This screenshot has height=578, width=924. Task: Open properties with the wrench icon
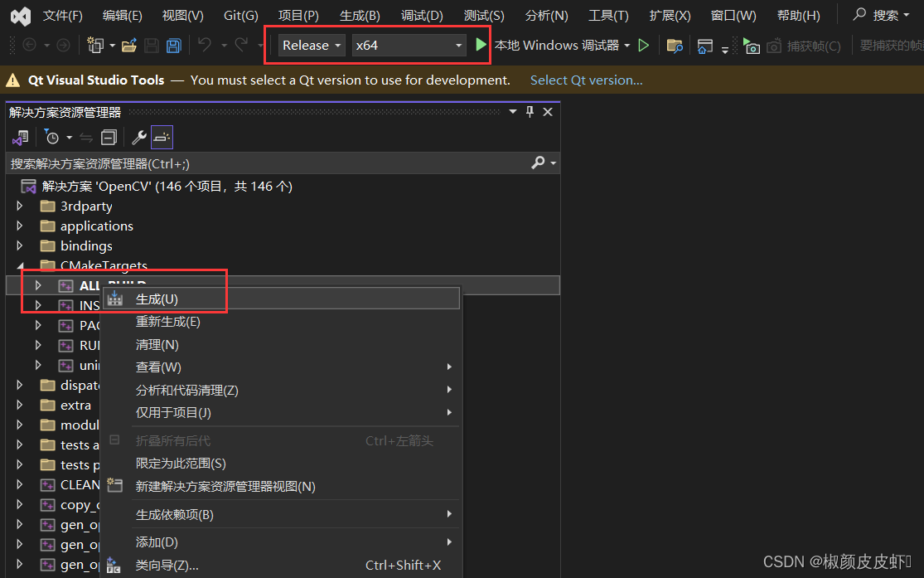point(139,138)
